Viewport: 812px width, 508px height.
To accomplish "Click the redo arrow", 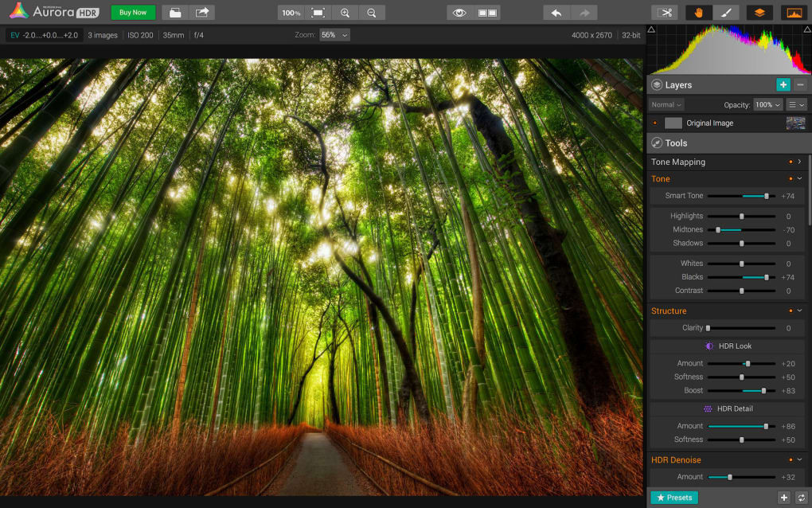I will pyautogui.click(x=584, y=13).
